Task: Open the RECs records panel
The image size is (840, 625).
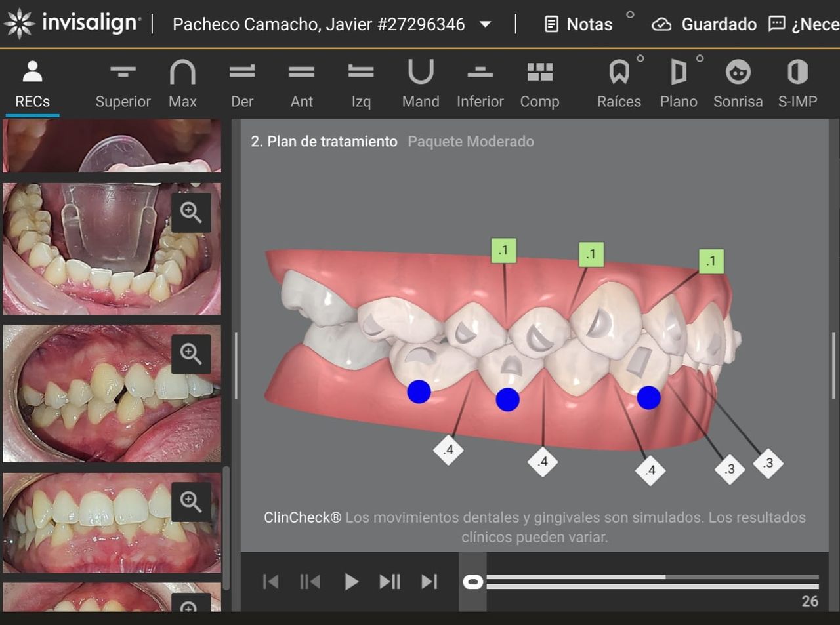Action: [32, 85]
